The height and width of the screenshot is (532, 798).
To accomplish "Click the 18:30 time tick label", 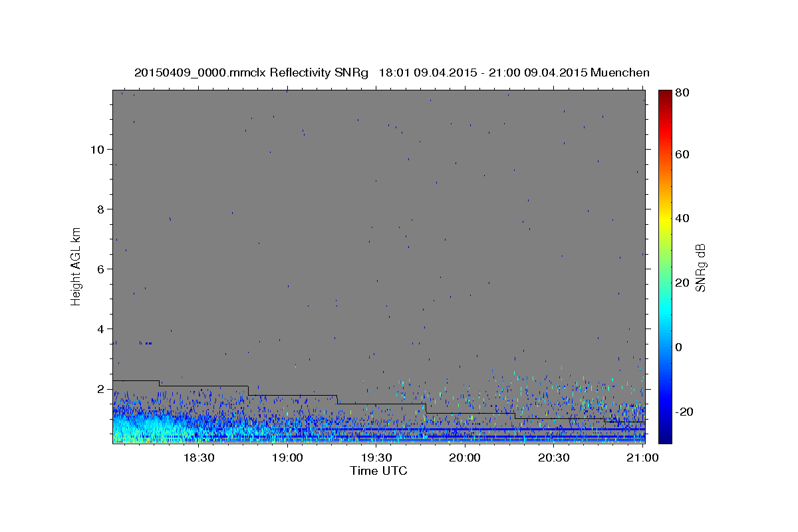I will pos(198,458).
